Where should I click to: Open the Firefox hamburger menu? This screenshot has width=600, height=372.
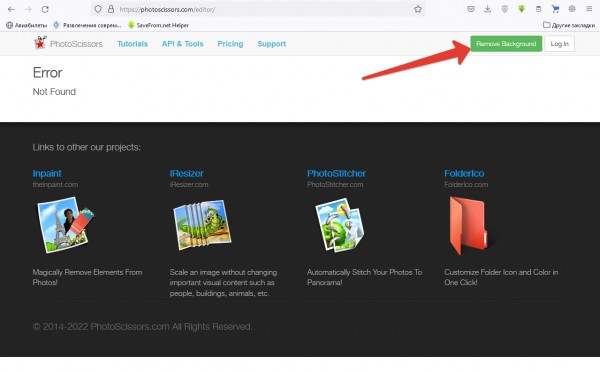[x=589, y=9]
